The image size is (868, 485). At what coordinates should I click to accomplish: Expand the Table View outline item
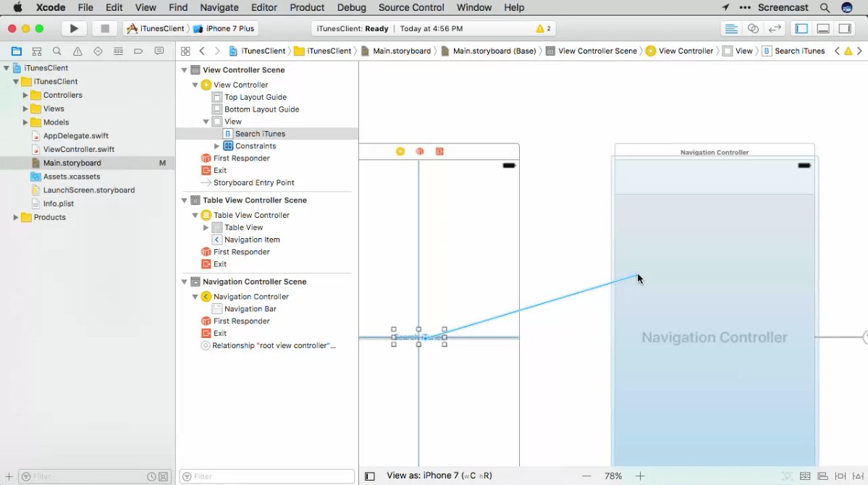click(206, 227)
